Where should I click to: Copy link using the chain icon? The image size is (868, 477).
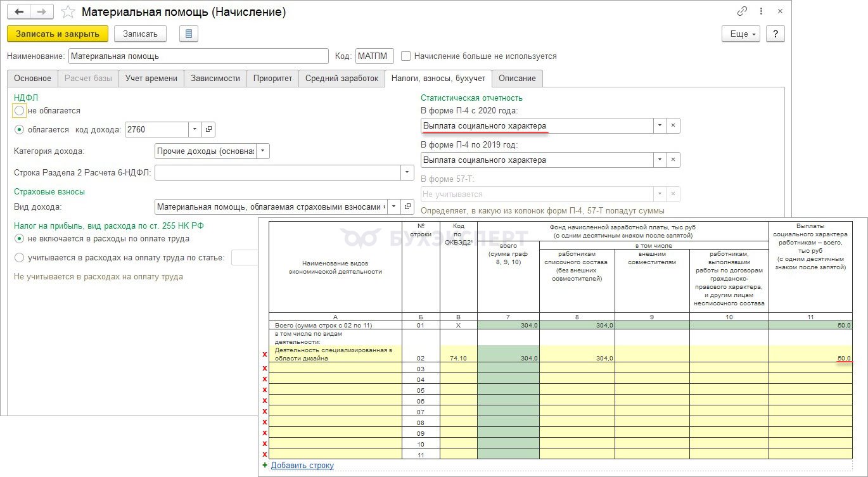(x=742, y=12)
